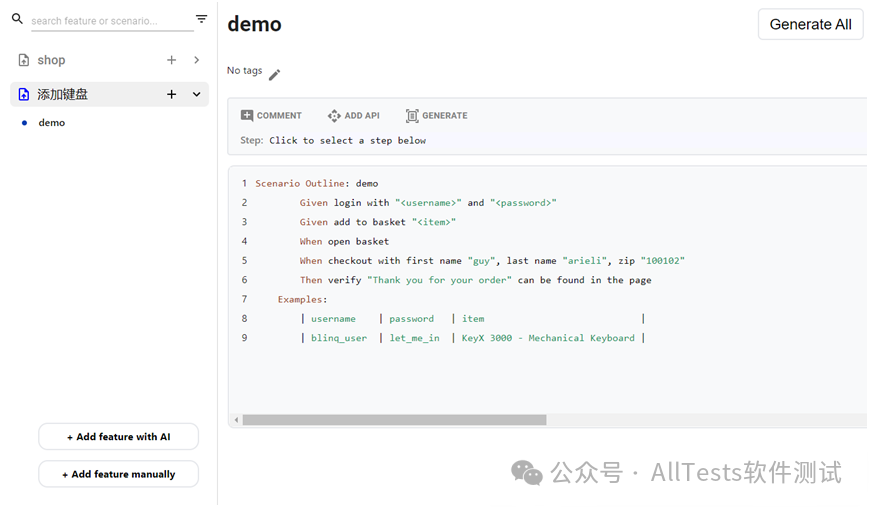Click the Generate All button
The image size is (869, 507).
pyautogui.click(x=810, y=24)
